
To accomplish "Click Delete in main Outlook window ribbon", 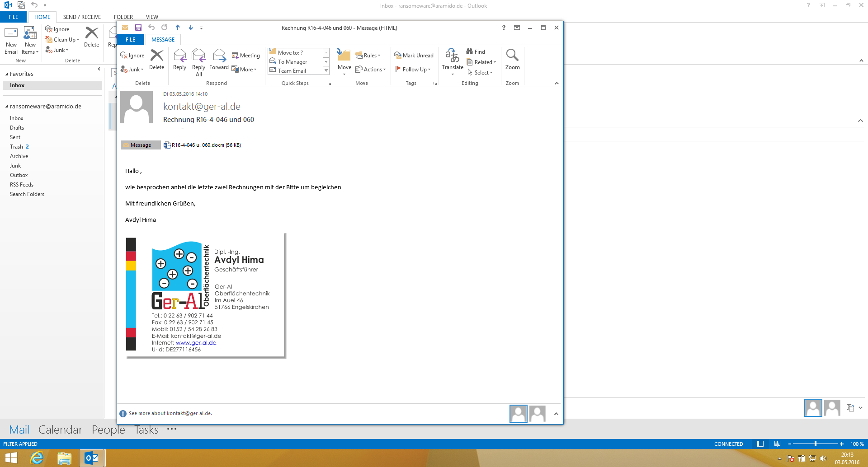I will coord(91,37).
